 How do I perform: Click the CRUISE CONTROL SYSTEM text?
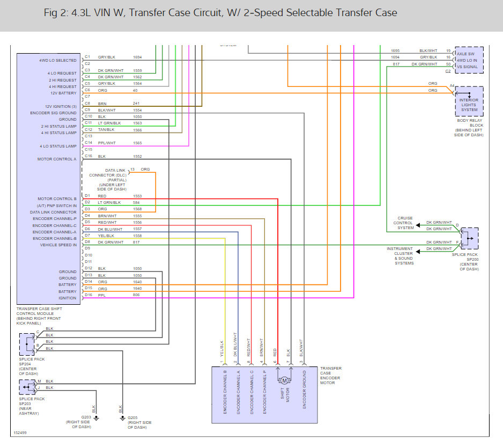404,223
